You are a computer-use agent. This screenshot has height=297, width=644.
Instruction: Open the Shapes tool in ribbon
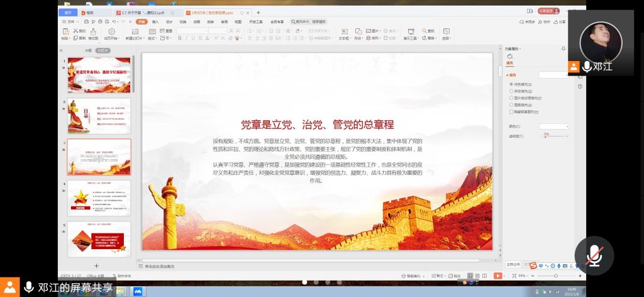358,31
